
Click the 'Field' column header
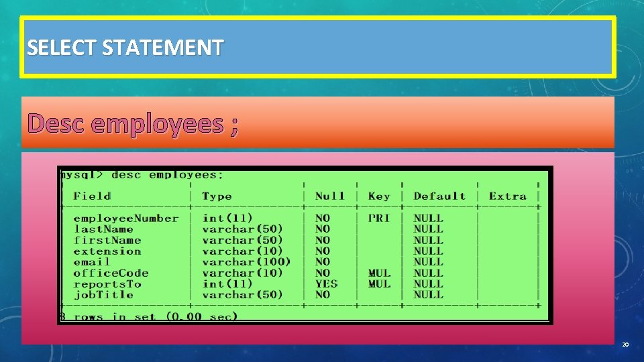point(92,196)
